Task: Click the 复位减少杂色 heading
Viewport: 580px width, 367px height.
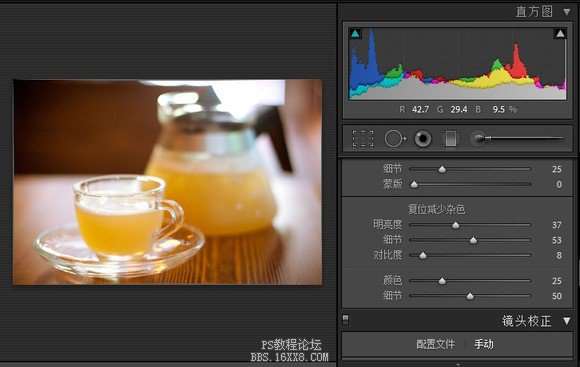Action: [x=436, y=209]
